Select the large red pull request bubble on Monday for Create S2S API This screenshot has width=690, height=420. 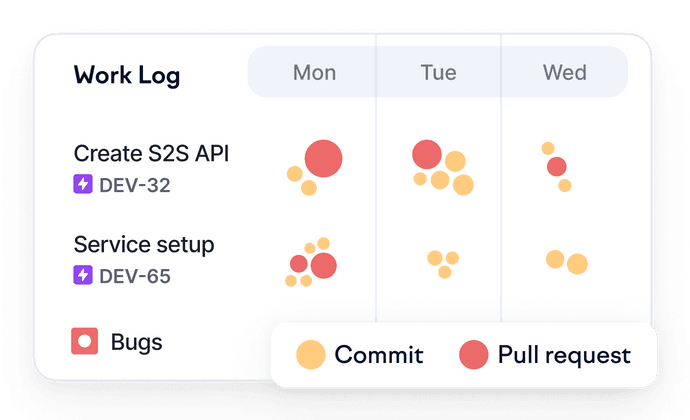pos(323,158)
